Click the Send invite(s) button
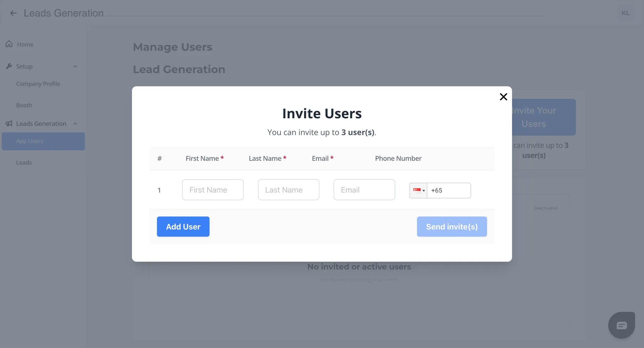This screenshot has width=644, height=348. pyautogui.click(x=452, y=227)
